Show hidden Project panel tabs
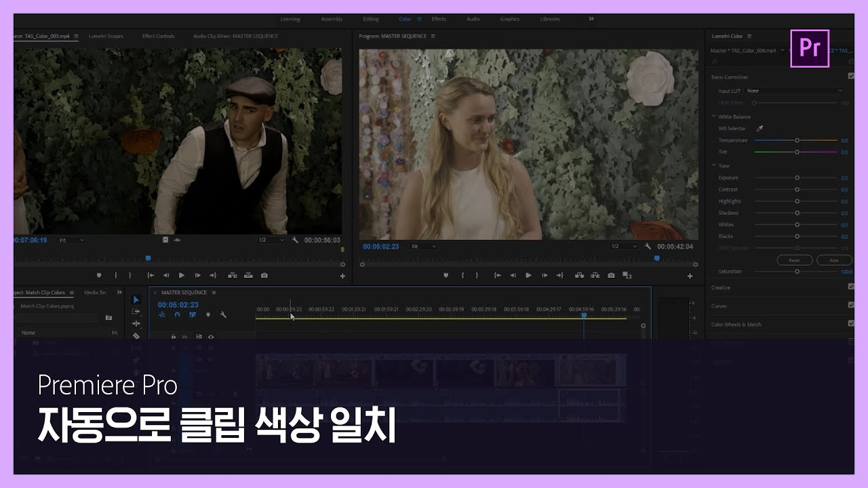This screenshot has height=488, width=868. [119, 292]
